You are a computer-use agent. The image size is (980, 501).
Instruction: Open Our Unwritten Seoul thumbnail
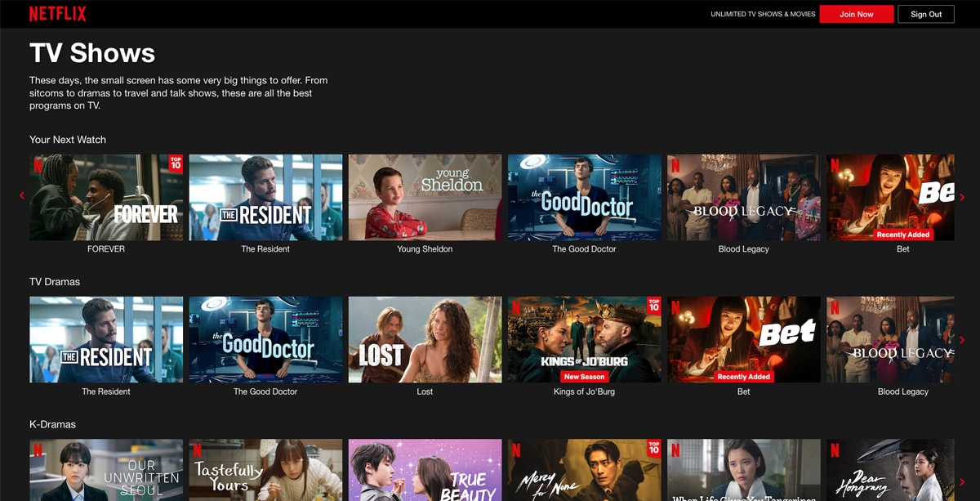tap(106, 470)
